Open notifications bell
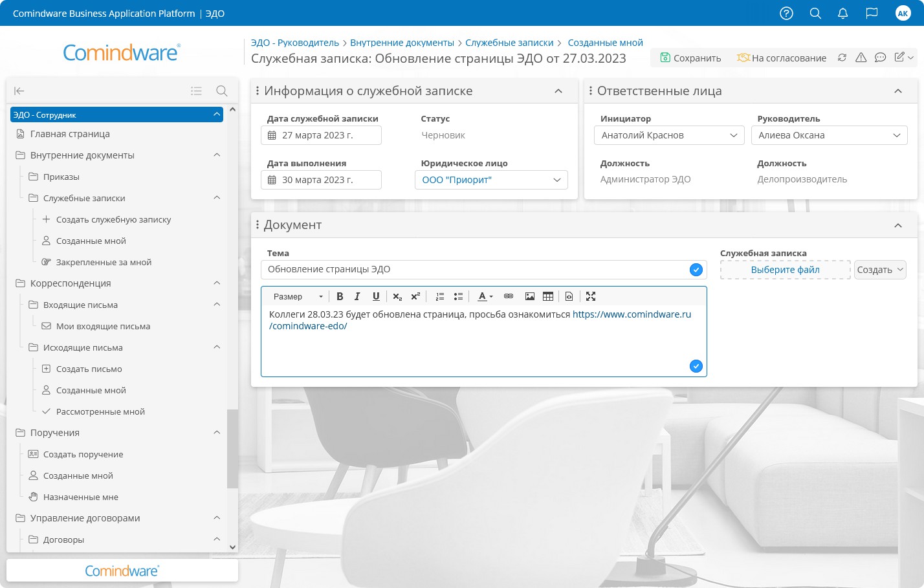 click(842, 13)
